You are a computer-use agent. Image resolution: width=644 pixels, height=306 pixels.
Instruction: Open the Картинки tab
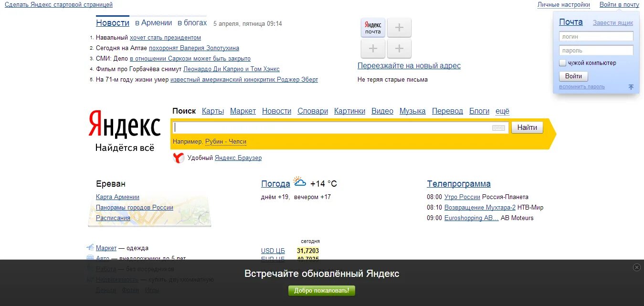pos(349,111)
